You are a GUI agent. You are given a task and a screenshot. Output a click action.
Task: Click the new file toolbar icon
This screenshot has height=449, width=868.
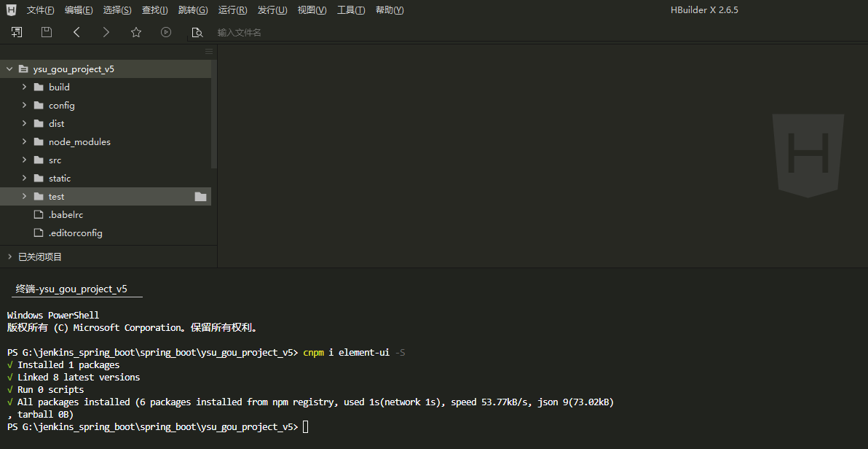point(17,32)
